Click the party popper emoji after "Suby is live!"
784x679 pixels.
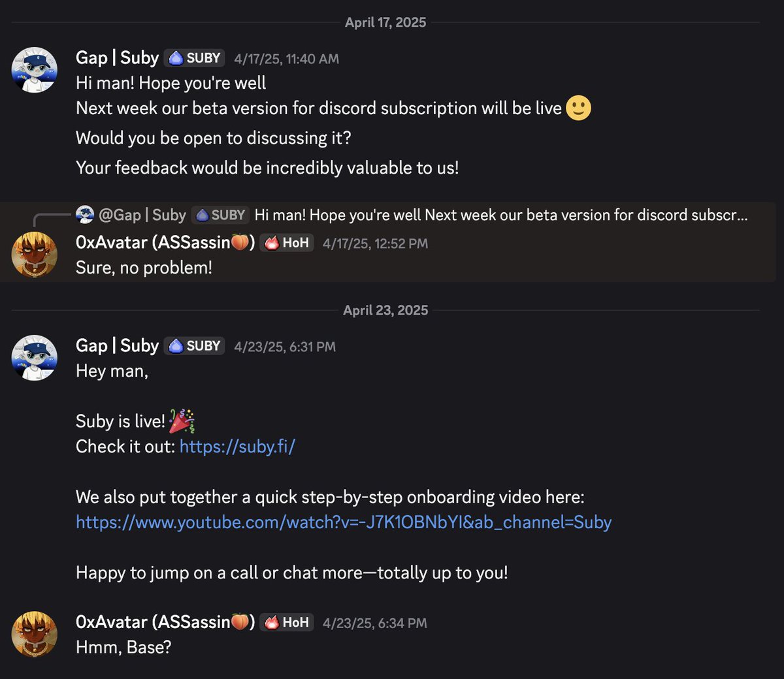[182, 421]
